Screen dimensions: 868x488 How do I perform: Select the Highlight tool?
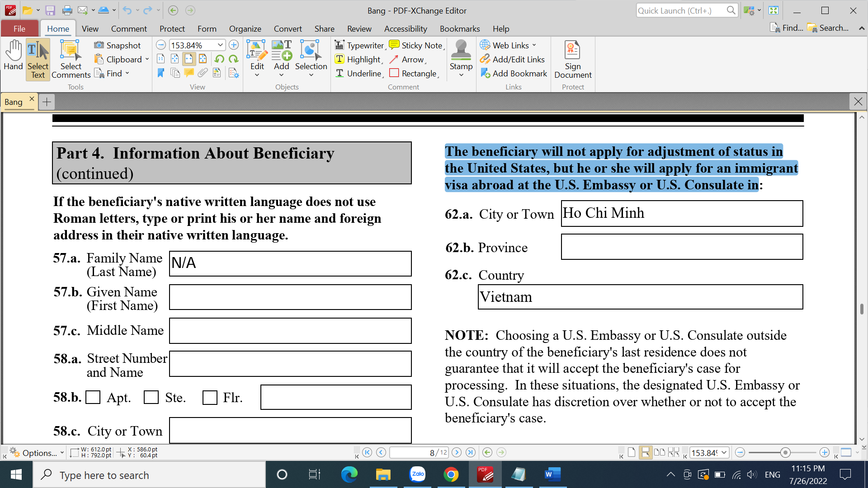pos(359,59)
